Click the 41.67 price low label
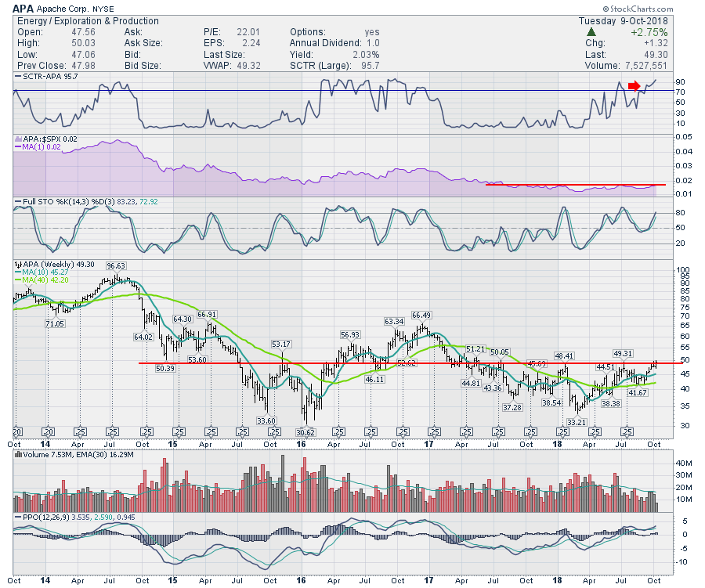 pos(638,392)
